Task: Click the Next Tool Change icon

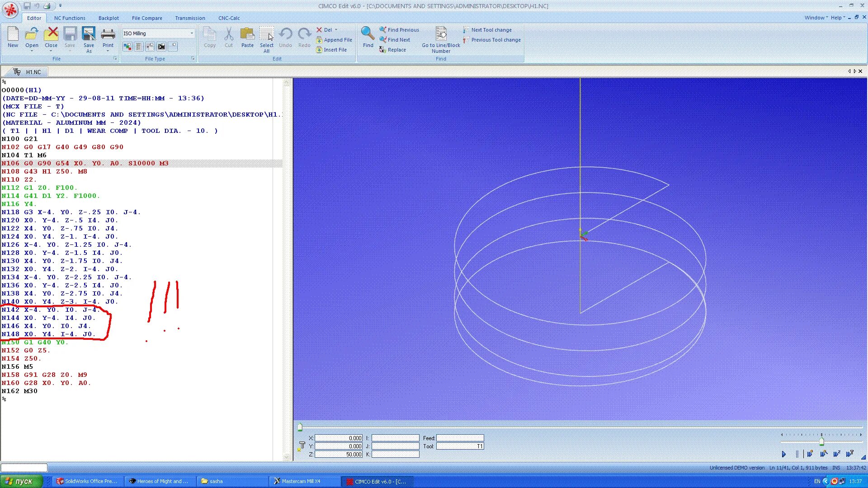Action: tap(466, 30)
